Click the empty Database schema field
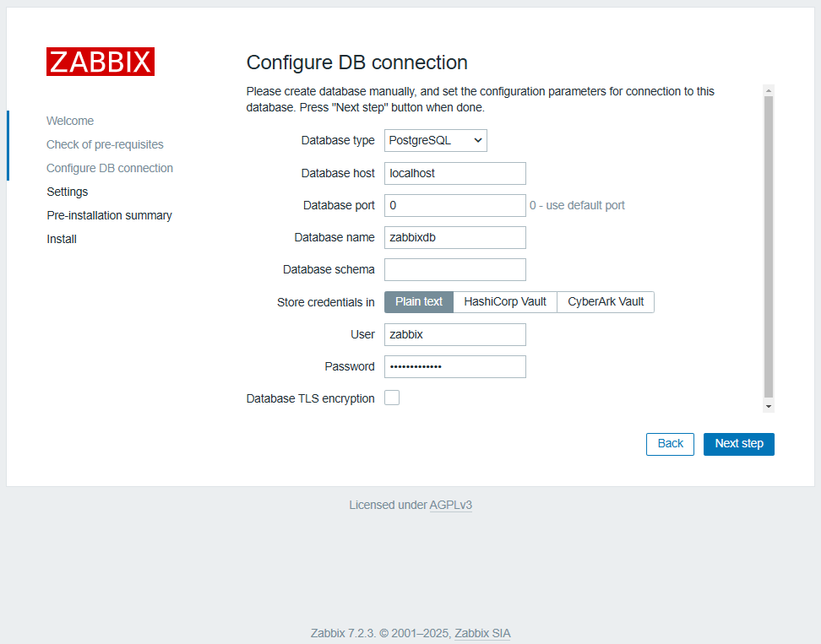821x644 pixels. click(455, 269)
